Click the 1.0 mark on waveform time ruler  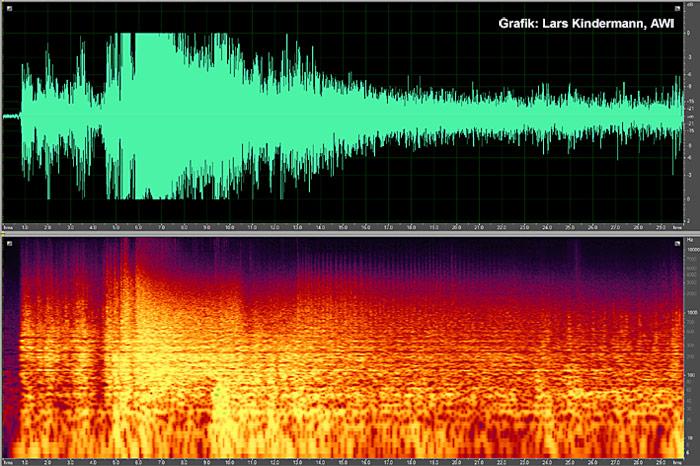pos(25,228)
